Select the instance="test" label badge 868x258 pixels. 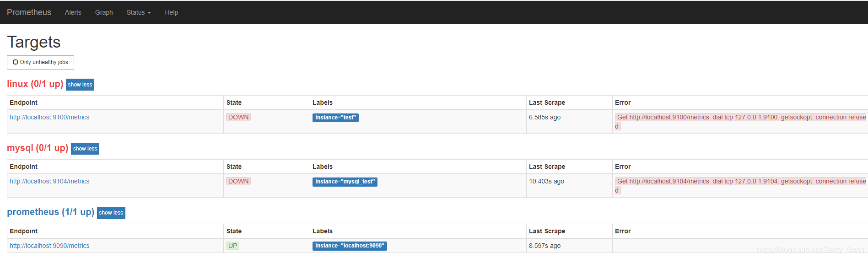[335, 118]
